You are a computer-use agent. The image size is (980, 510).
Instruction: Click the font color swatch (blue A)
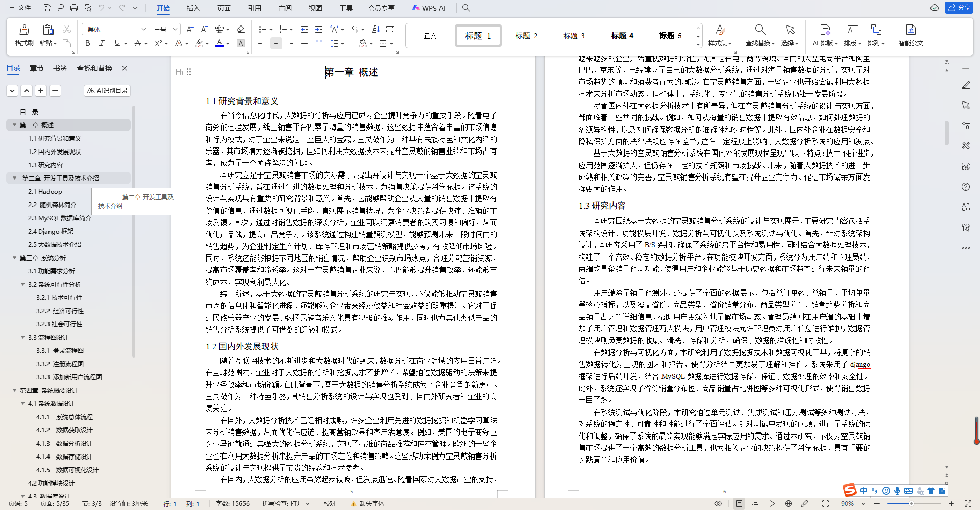pyautogui.click(x=219, y=43)
